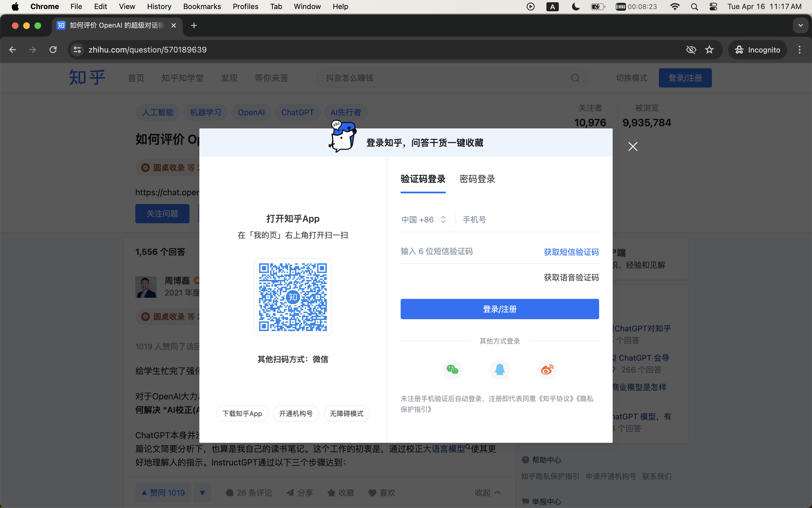Click the 喜欢 heart button
The height and width of the screenshot is (508, 812).
[382, 492]
